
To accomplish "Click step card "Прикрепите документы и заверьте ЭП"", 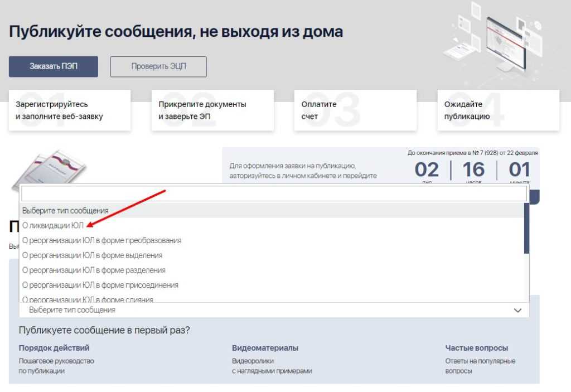I will tap(212, 110).
